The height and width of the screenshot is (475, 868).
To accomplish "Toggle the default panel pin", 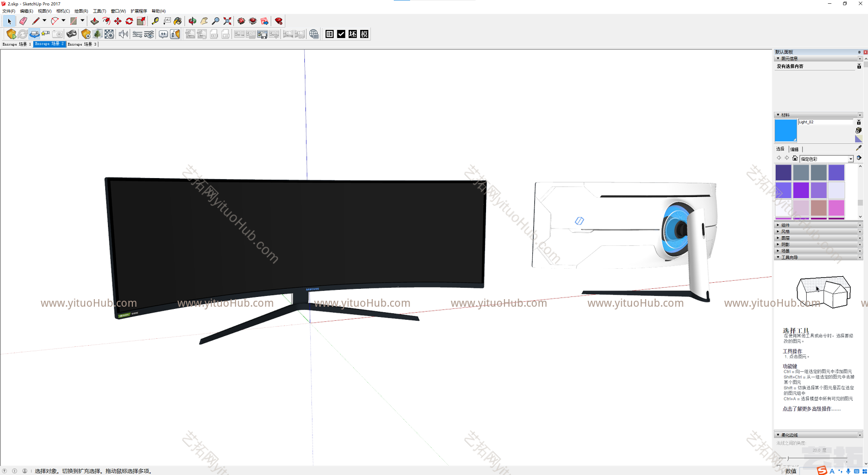I will click(859, 52).
